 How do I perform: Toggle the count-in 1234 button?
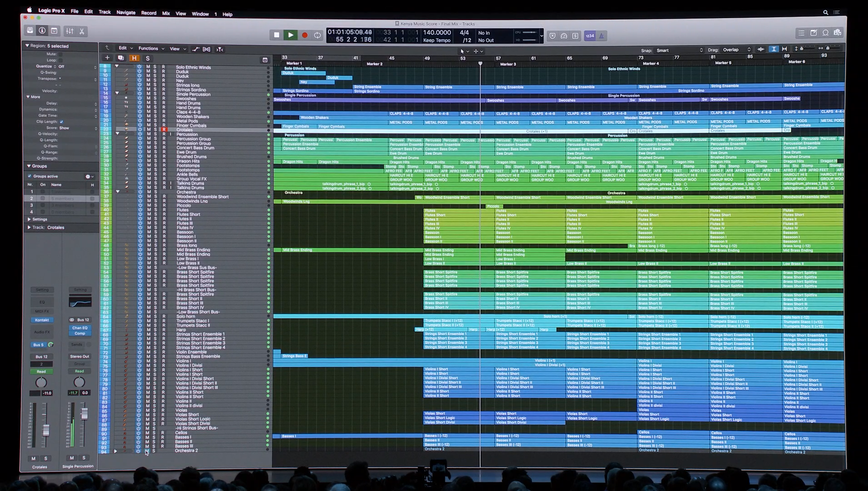point(590,36)
